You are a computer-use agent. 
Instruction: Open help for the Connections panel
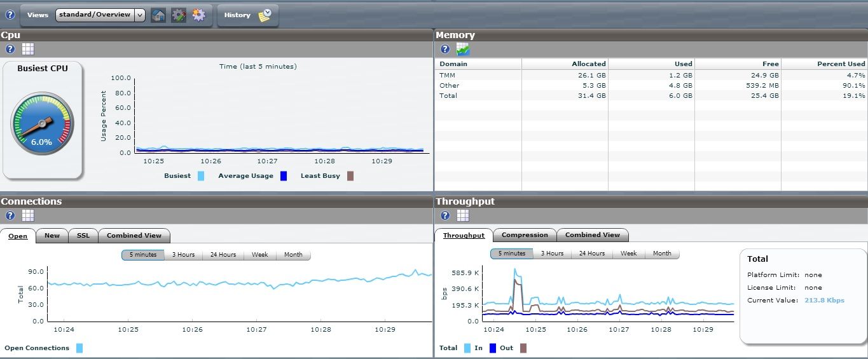pos(10,215)
